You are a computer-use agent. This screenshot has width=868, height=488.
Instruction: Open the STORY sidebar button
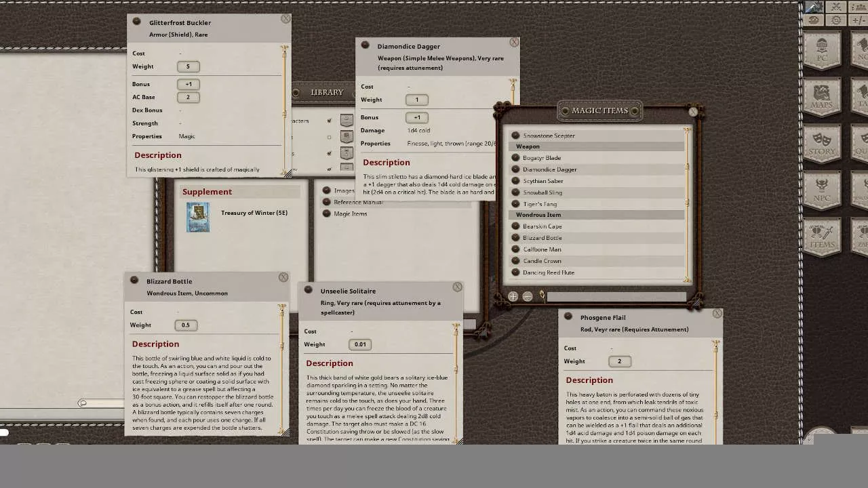822,144
